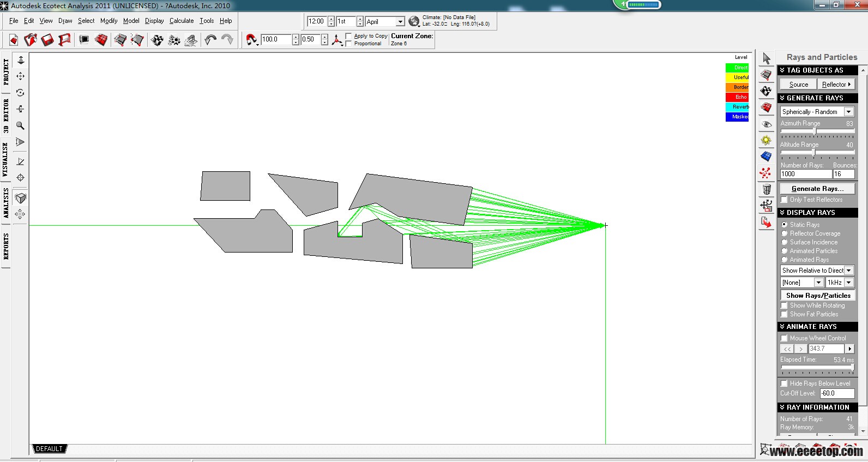Click the Number of Rays input field
The width and height of the screenshot is (868, 462).
[x=806, y=174]
